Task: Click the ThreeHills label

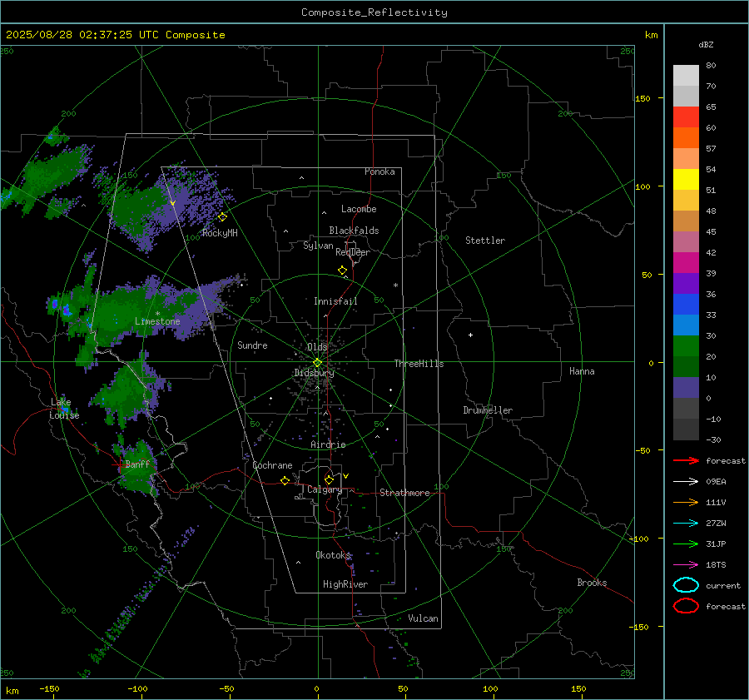Action: coord(419,364)
